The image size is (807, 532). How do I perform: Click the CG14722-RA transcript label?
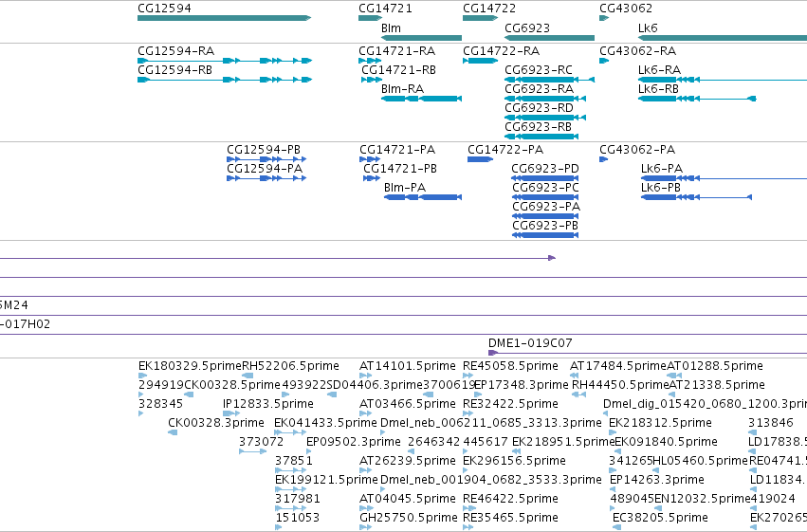click(x=502, y=51)
